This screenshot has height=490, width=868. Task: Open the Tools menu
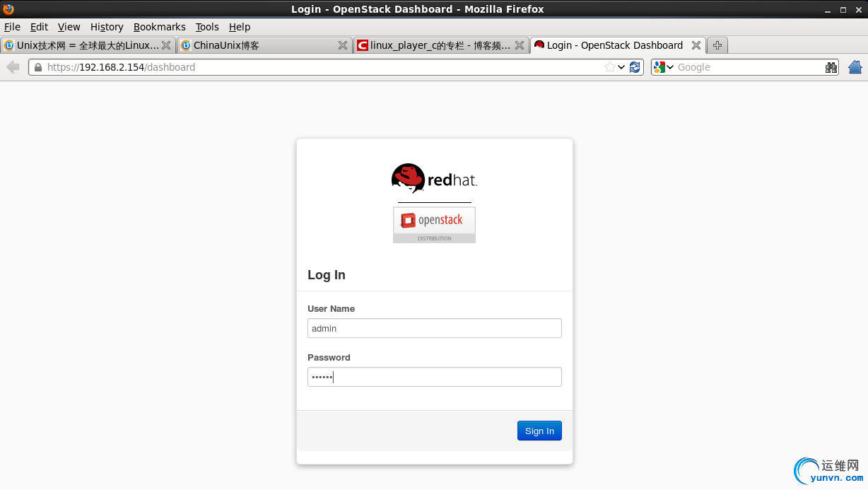pos(207,27)
